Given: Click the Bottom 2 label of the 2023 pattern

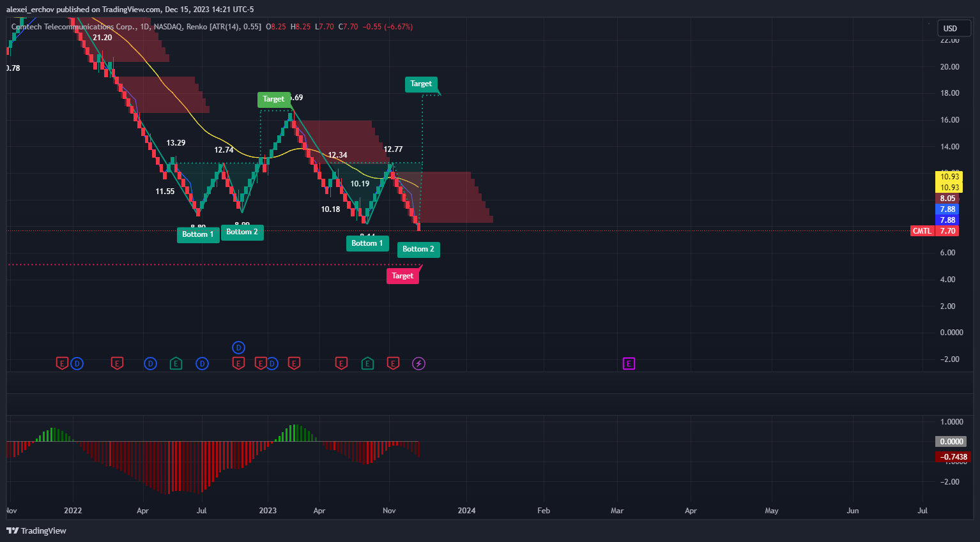Looking at the screenshot, I should click(x=418, y=249).
